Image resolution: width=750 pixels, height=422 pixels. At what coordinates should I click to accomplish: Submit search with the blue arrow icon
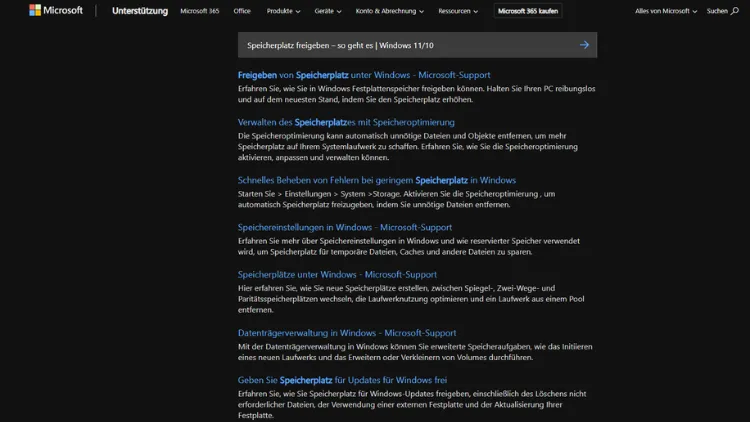click(x=584, y=45)
